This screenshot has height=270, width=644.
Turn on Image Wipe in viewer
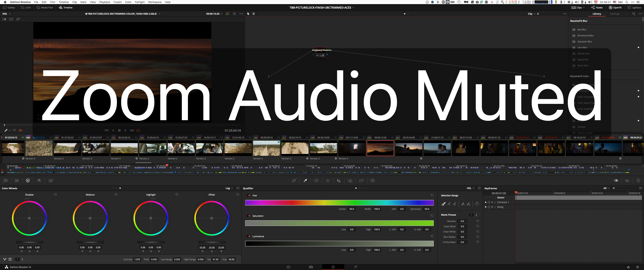click(4, 19)
